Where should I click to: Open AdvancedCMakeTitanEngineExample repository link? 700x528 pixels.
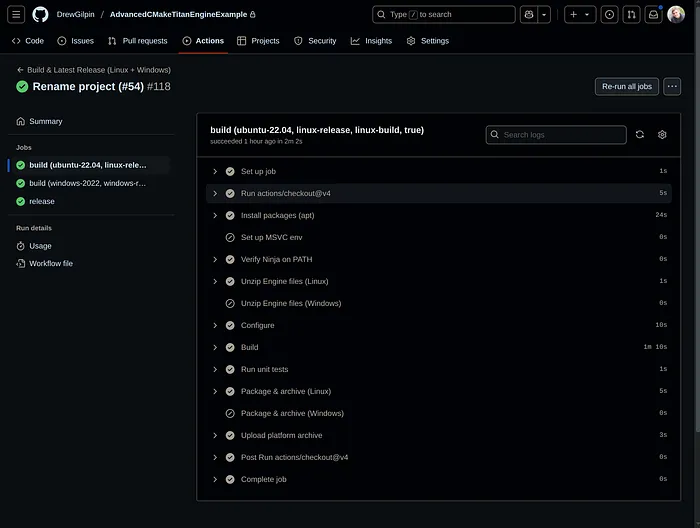(x=178, y=14)
